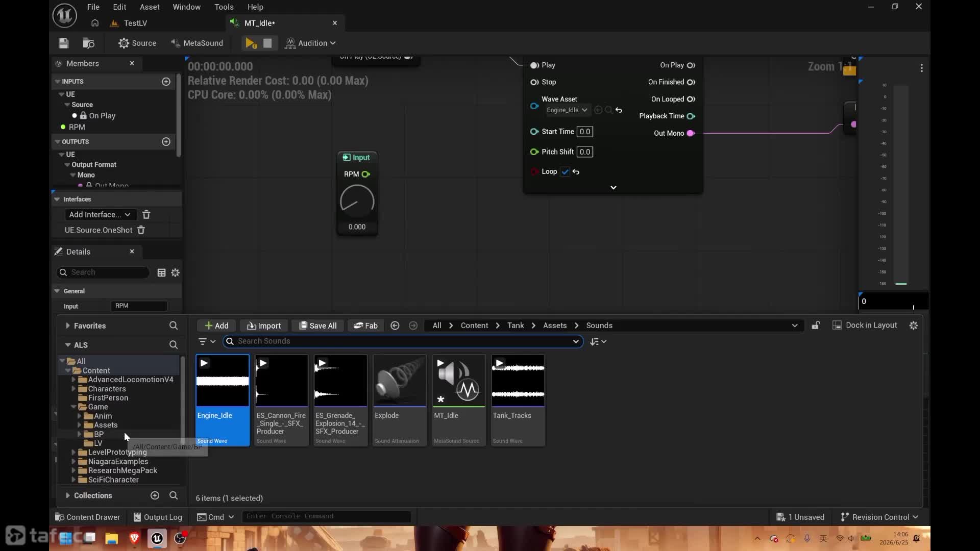Click the Import button
The image size is (980, 551).
(264, 326)
